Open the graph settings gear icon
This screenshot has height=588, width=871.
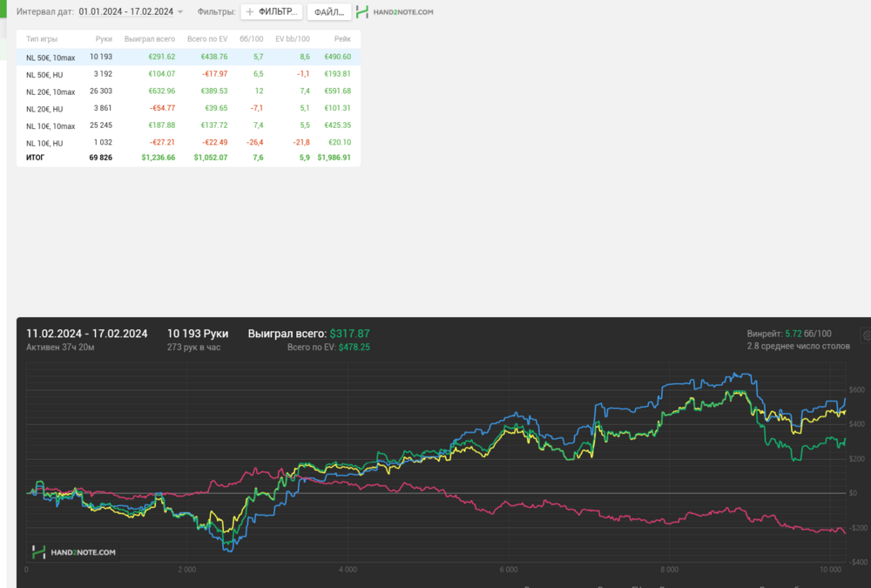pyautogui.click(x=867, y=335)
